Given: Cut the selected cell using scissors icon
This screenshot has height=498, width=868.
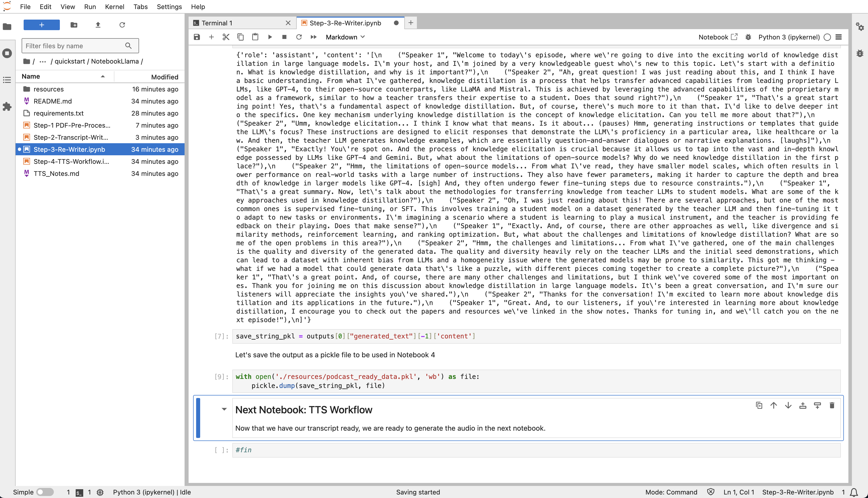Looking at the screenshot, I should click(226, 37).
